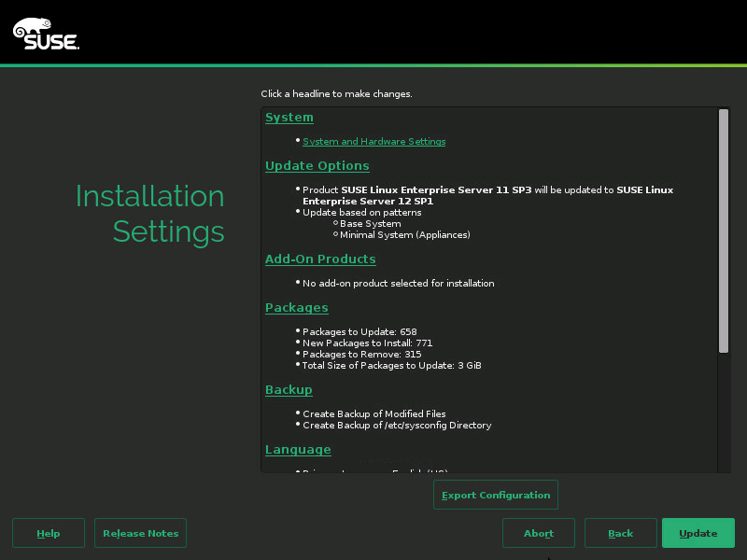This screenshot has width=747, height=560.
Task: Open the Help dialog
Action: [x=48, y=533]
